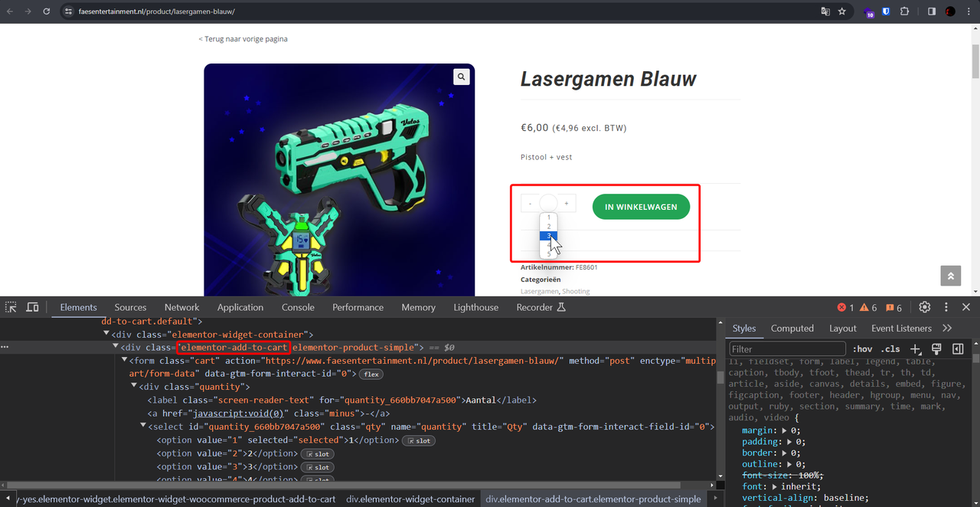Open the rendering emulation paintbrush icon

(x=936, y=349)
